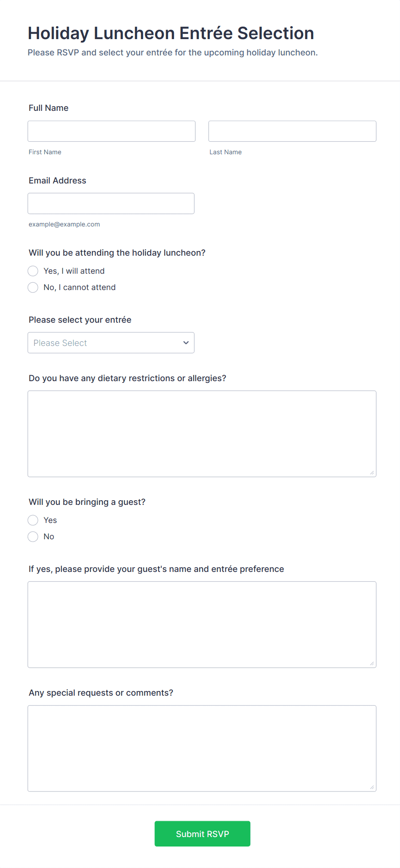400x868 pixels.
Task: Click the guest name and entrée text area
Action: (x=202, y=624)
